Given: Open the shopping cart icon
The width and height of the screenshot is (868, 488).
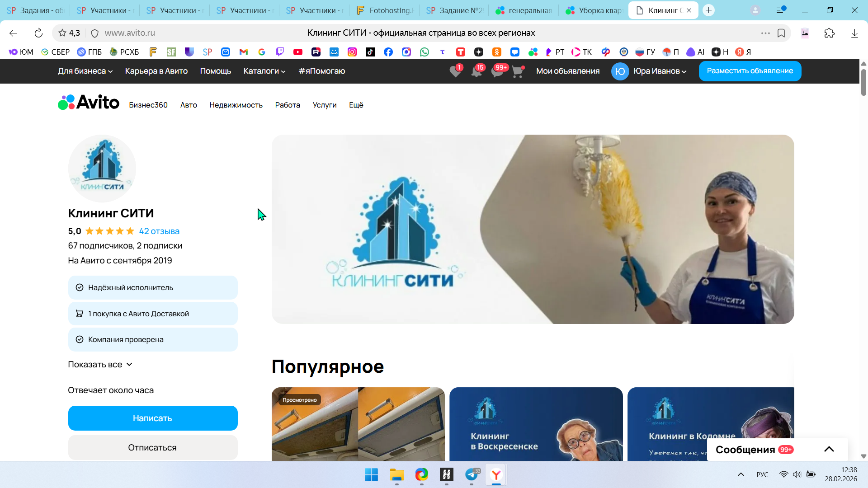Looking at the screenshot, I should (518, 71).
